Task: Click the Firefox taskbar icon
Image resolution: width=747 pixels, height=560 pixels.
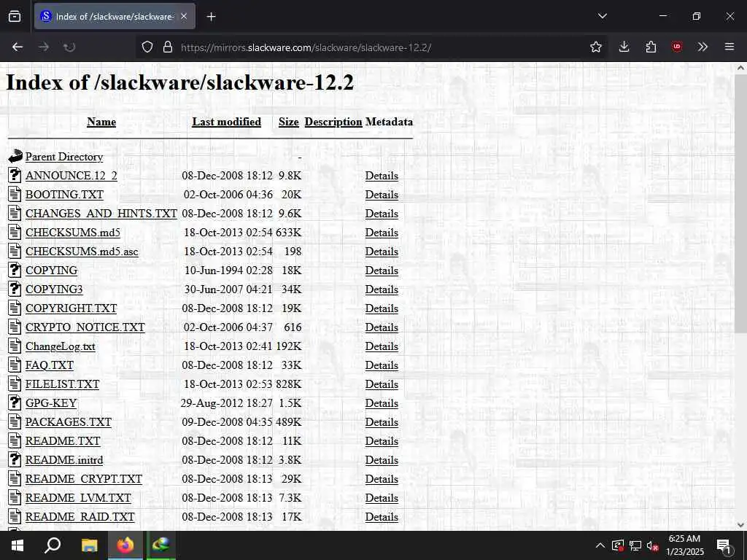Action: click(125, 545)
